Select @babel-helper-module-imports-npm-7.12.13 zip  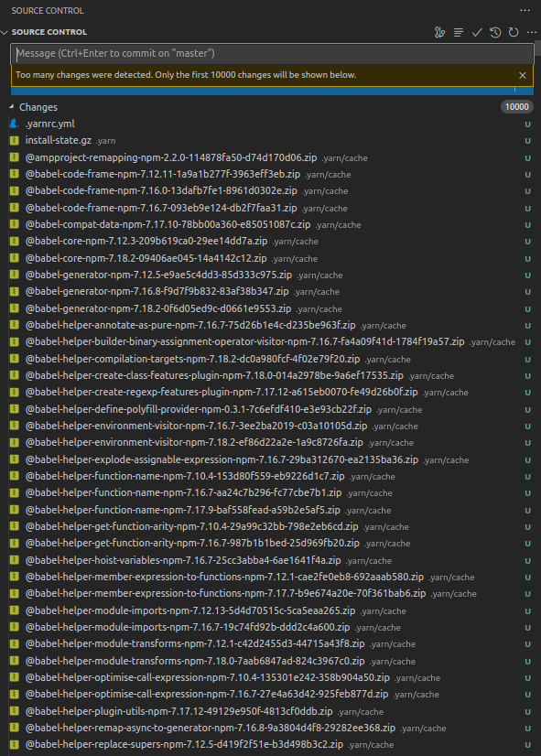pyautogui.click(x=190, y=610)
